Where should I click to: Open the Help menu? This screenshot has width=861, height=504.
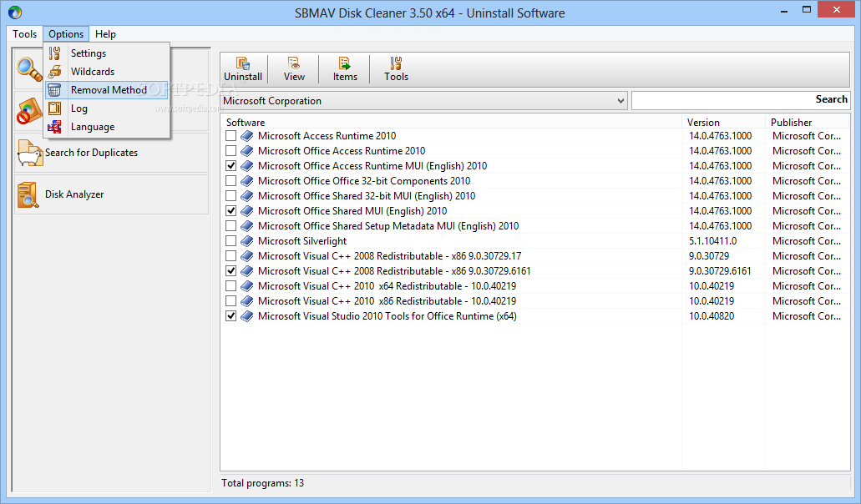click(x=105, y=34)
